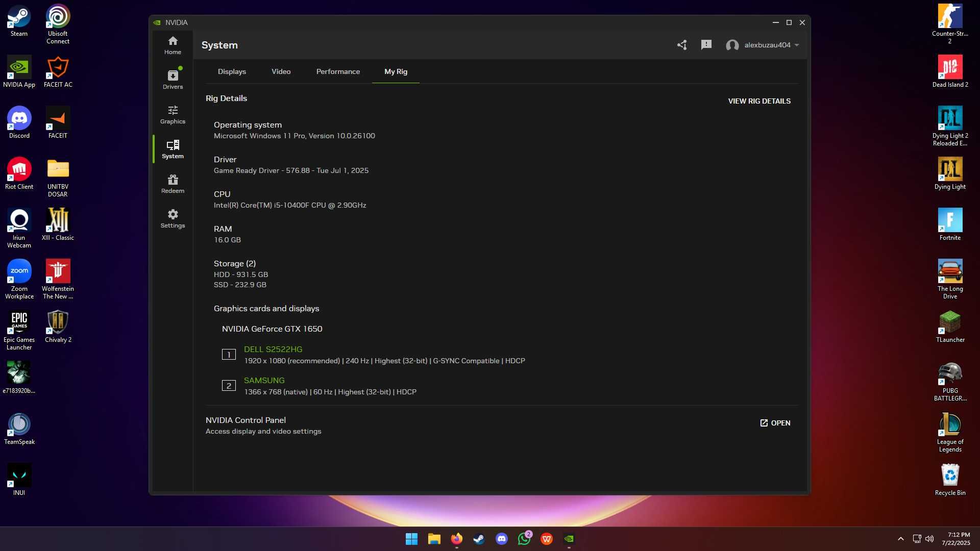Click the 16.0 GB RAM value
Image resolution: width=980 pixels, height=551 pixels.
tap(227, 240)
